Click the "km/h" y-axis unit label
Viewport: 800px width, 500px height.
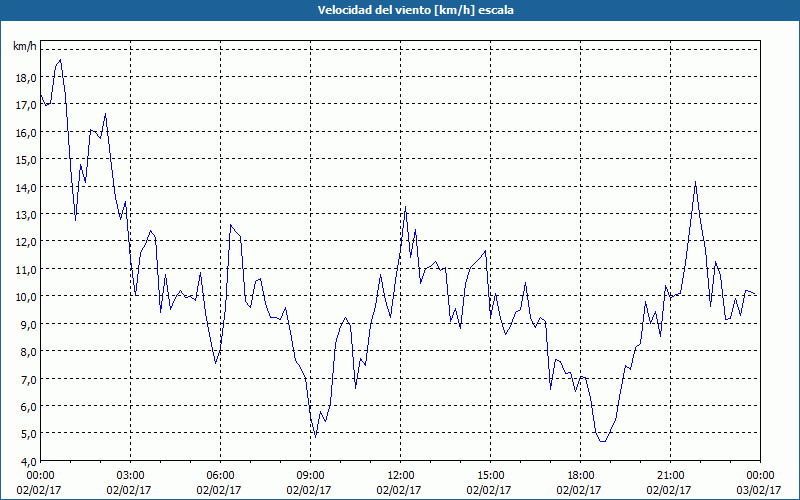click(25, 46)
